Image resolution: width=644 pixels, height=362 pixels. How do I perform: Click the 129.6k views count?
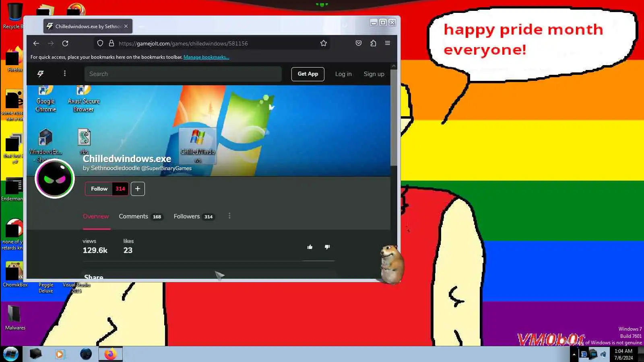pos(95,250)
